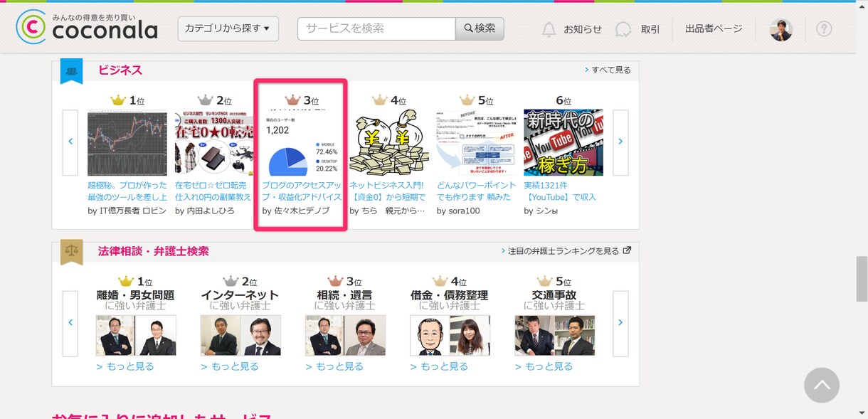Click the help question mark icon

click(824, 29)
